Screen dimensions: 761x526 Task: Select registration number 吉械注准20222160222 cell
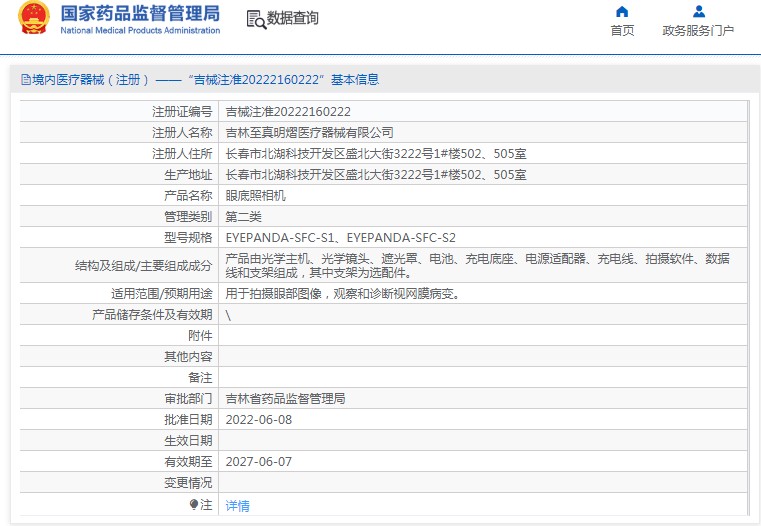pos(288,112)
